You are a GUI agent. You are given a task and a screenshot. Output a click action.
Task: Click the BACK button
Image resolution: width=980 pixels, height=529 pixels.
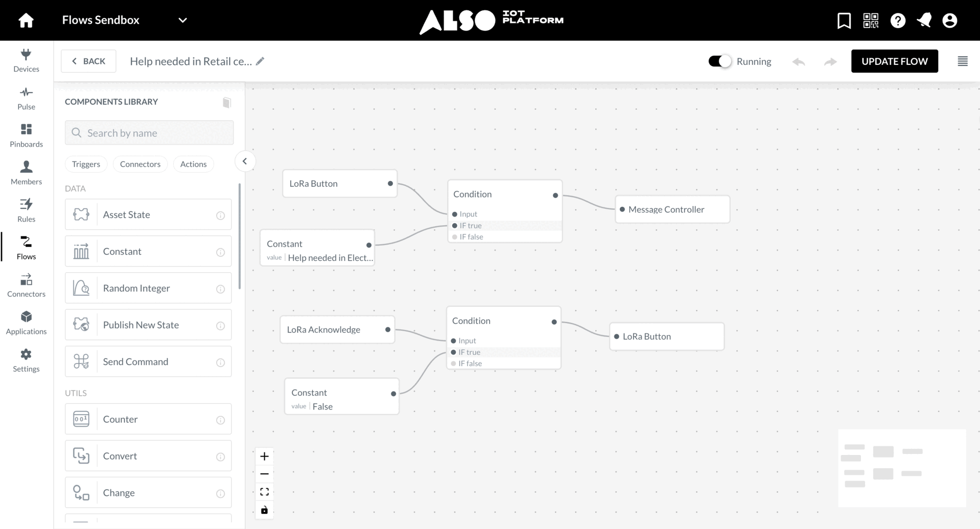pyautogui.click(x=88, y=61)
